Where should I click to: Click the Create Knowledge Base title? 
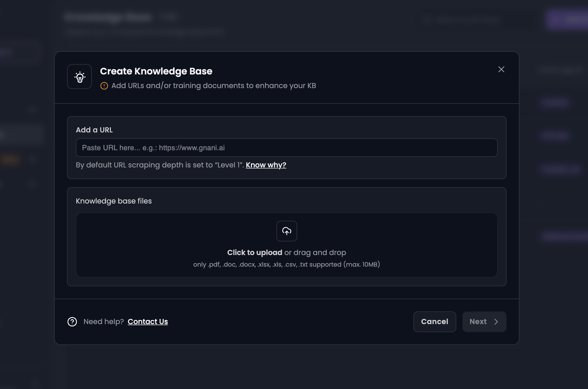[156, 71]
